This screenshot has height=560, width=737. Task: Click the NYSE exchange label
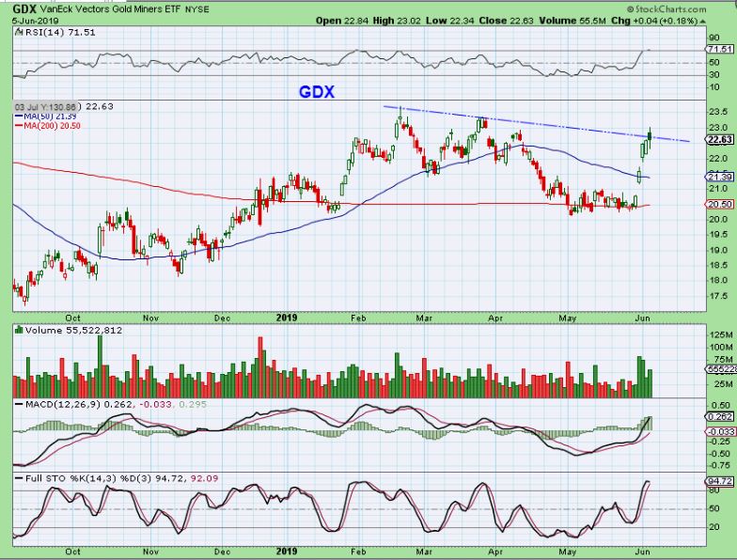pos(197,9)
